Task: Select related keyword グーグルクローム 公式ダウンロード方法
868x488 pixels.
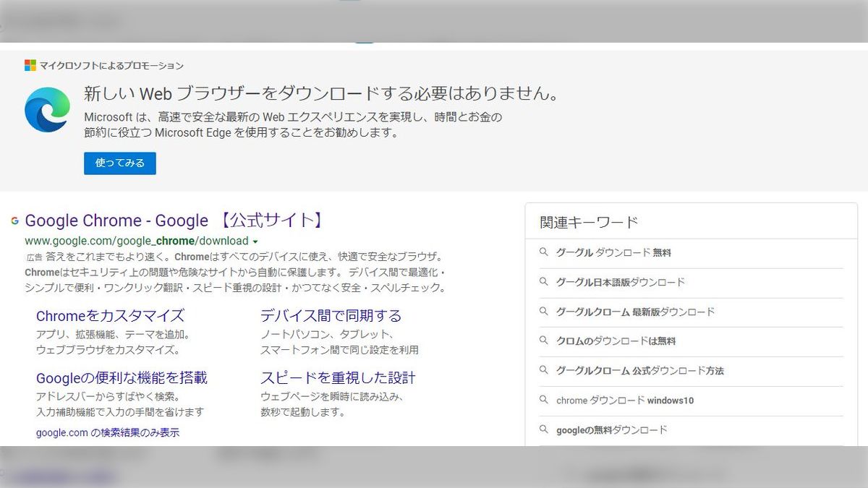Action: click(640, 370)
